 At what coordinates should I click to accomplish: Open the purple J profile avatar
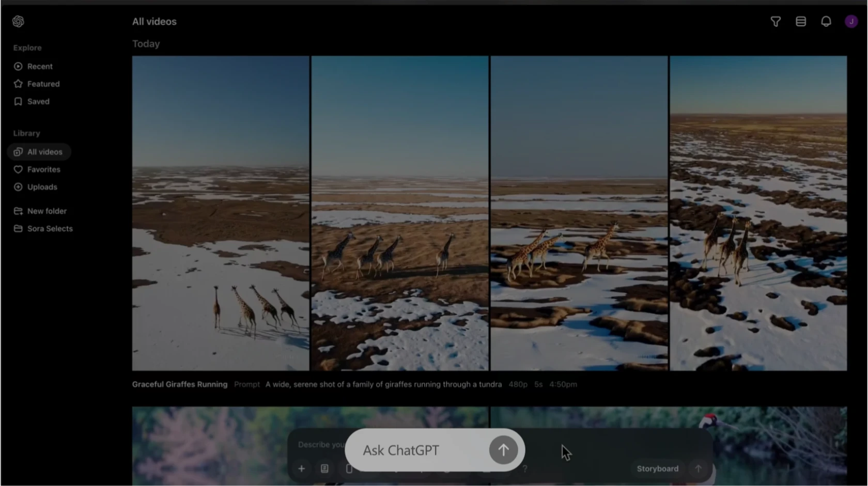tap(851, 21)
